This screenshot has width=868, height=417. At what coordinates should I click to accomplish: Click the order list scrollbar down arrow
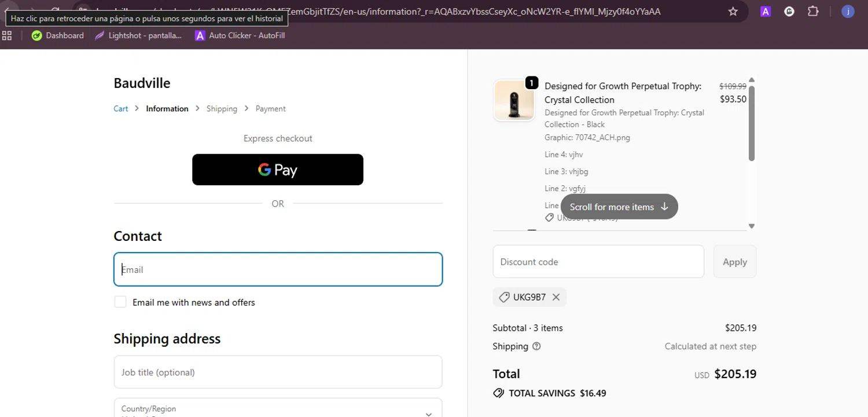point(752,226)
